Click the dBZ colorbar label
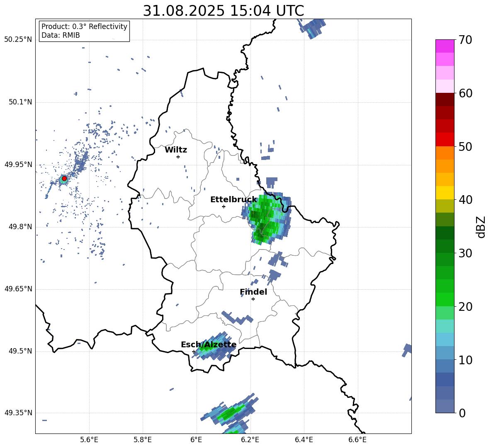Image resolution: width=491 pixels, height=448 pixels. [x=481, y=227]
